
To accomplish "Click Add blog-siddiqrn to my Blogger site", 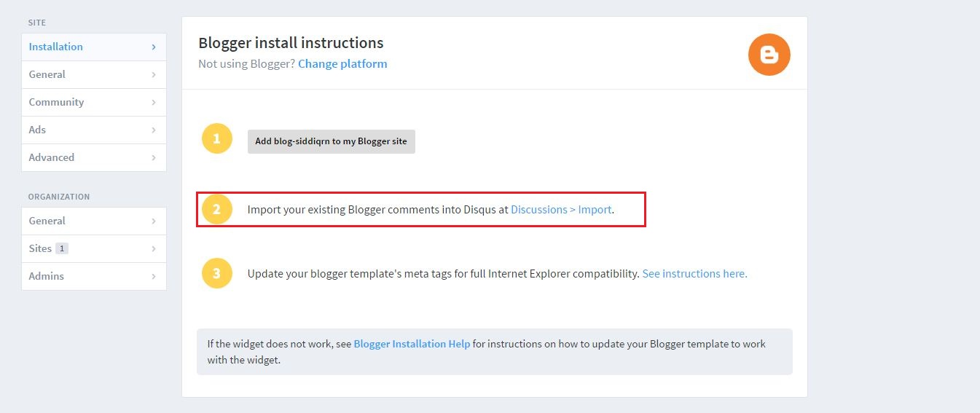I will [x=332, y=141].
